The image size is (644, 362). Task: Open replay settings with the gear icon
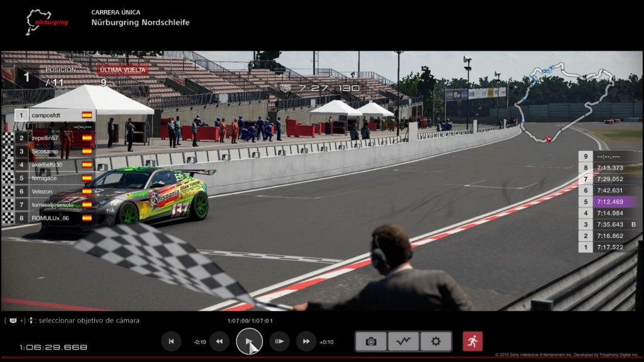[436, 341]
